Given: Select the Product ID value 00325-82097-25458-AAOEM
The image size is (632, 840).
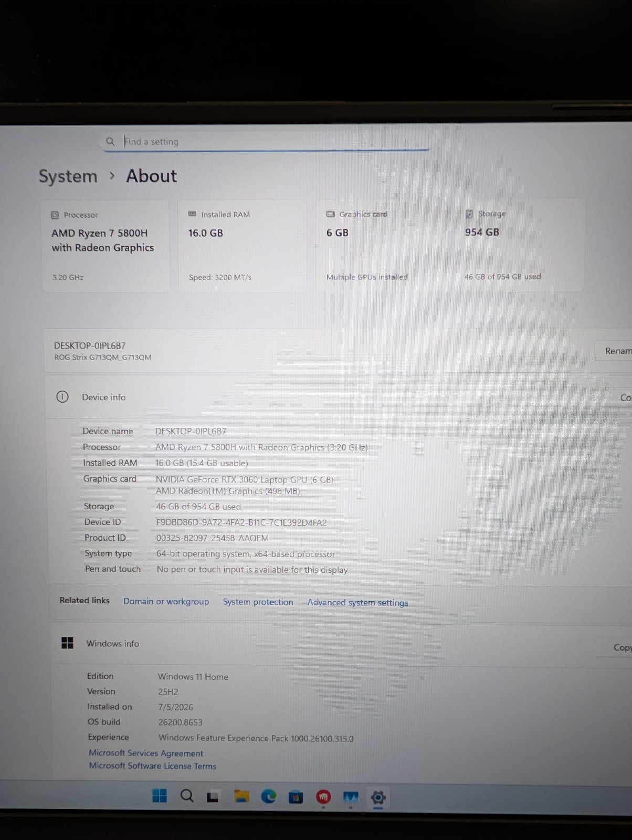Looking at the screenshot, I should tap(213, 538).
